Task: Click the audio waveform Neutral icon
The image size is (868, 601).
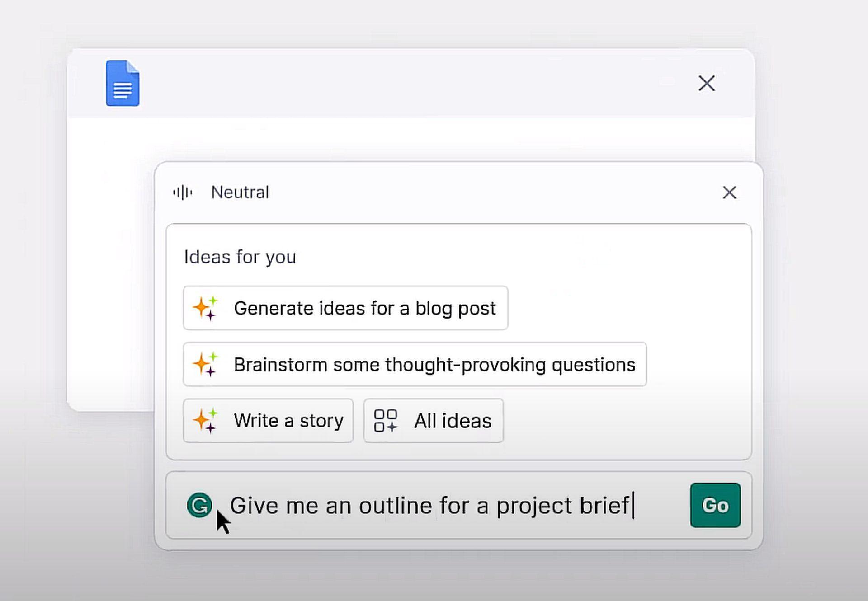Action: coord(183,192)
